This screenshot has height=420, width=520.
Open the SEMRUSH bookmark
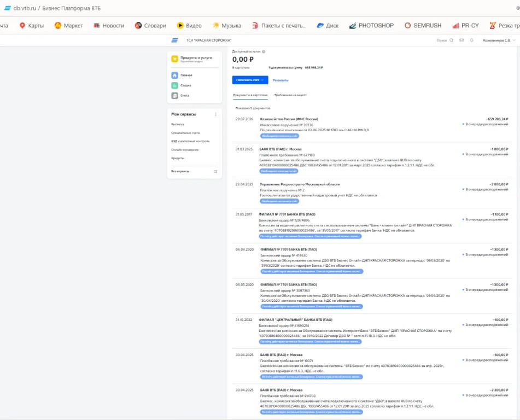(423, 26)
